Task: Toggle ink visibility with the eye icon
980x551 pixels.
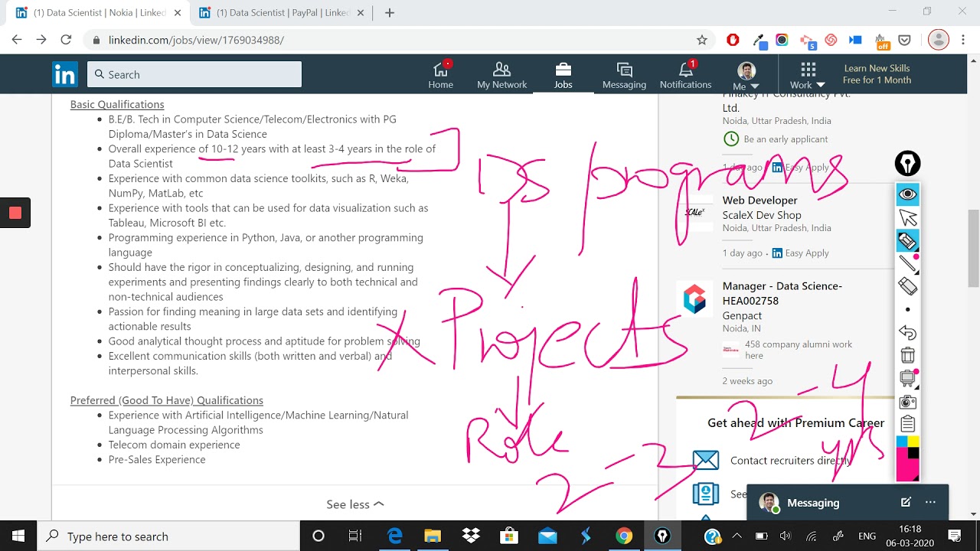Action: click(x=907, y=194)
